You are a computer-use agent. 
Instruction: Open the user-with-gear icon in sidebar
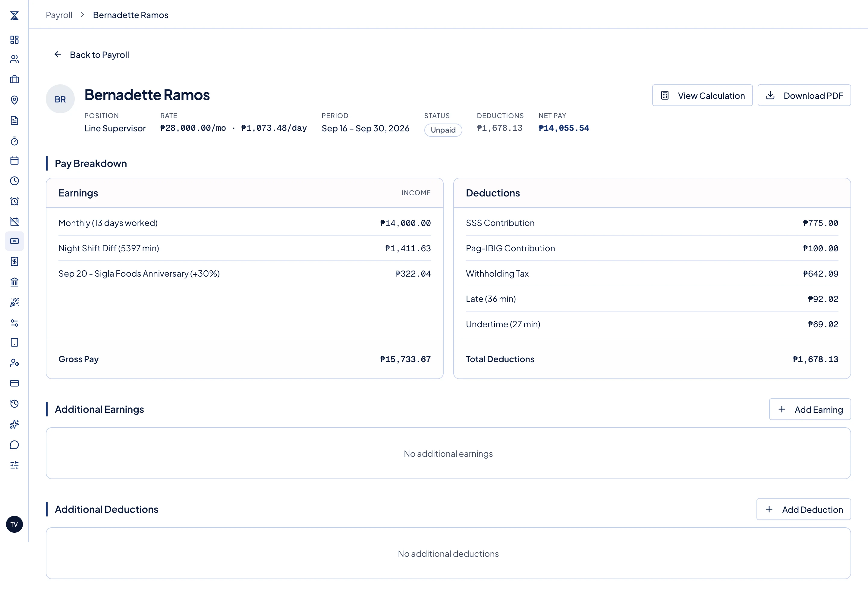pyautogui.click(x=14, y=363)
